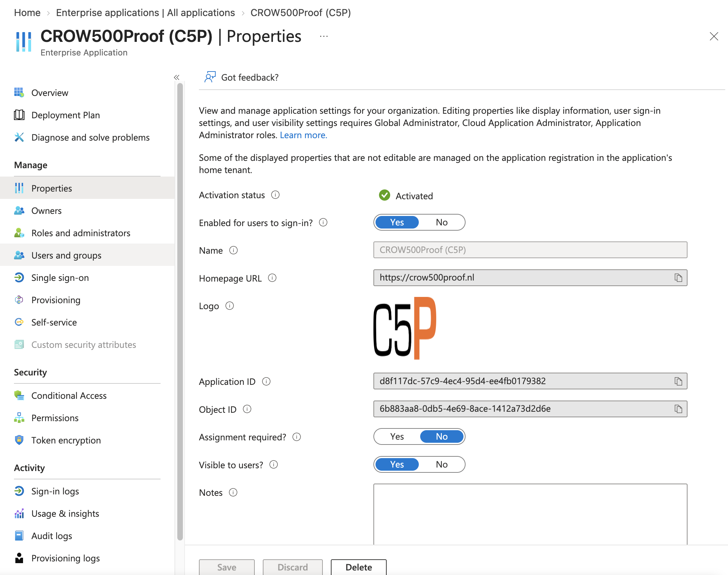
Task: Click the Sign-in logs icon
Action: pos(19,491)
